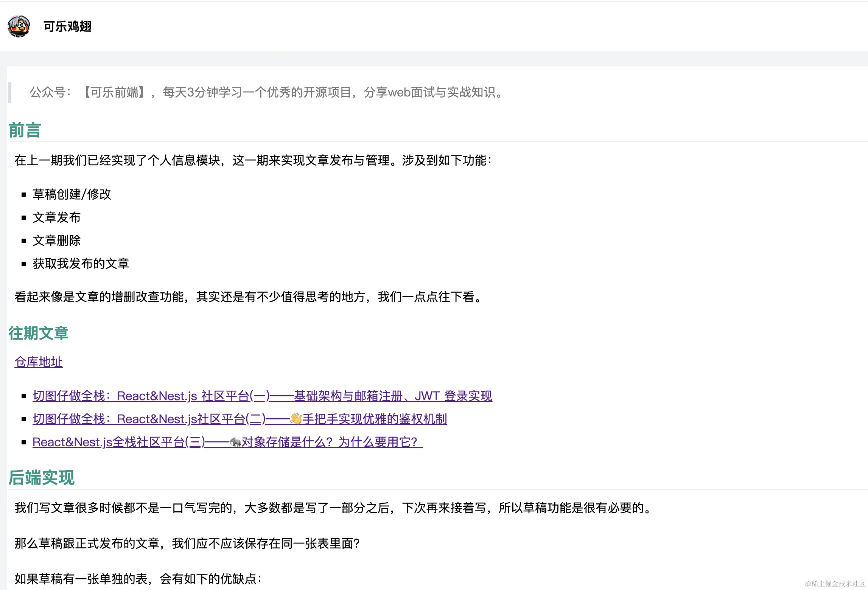
Task: Open article (三) about 对象存储
Action: 151,442
